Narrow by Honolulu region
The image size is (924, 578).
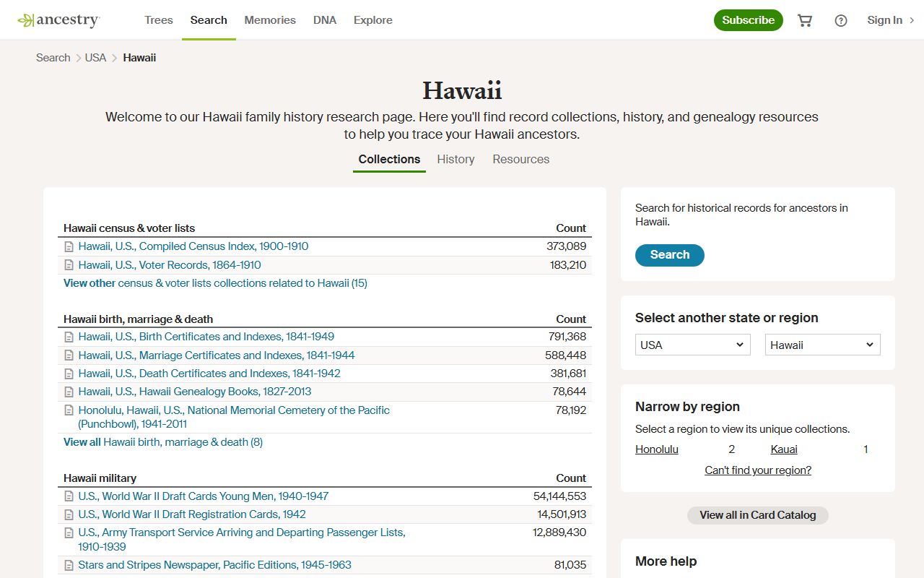pos(657,449)
